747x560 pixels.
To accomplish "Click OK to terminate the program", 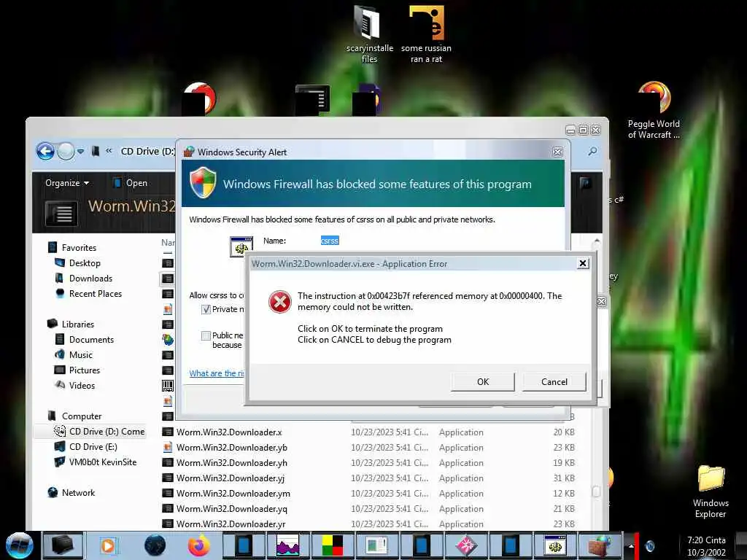I will click(x=483, y=381).
